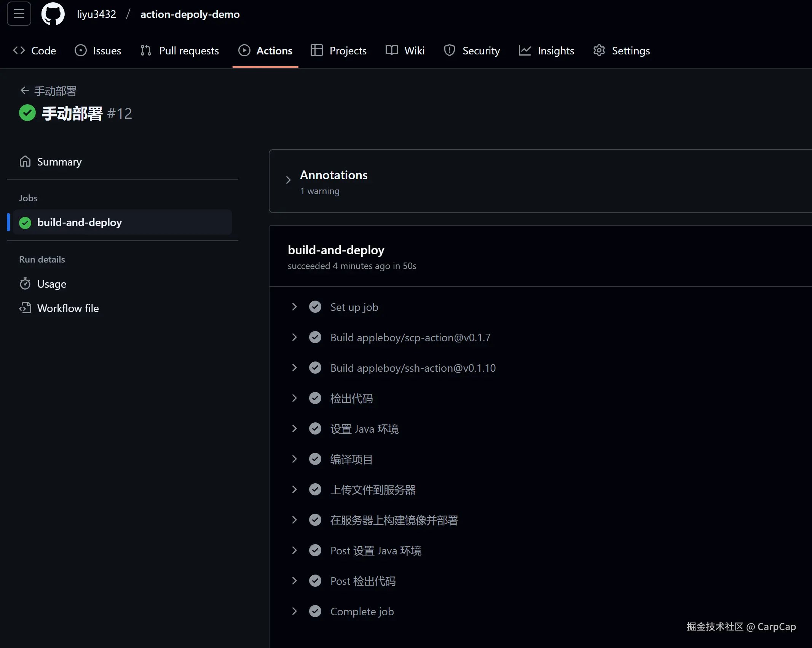This screenshot has height=648, width=812.
Task: Click the green success check next to build-and-deploy job
Action: click(25, 223)
